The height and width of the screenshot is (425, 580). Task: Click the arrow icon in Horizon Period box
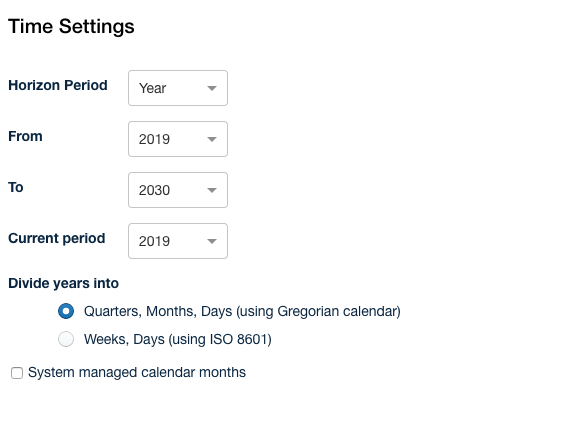pos(212,88)
